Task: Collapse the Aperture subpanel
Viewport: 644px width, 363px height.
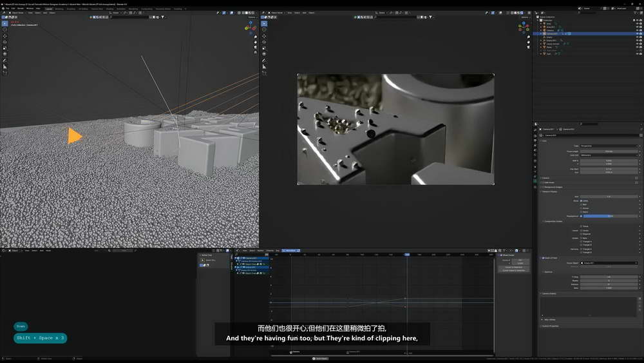Action: pyautogui.click(x=548, y=271)
